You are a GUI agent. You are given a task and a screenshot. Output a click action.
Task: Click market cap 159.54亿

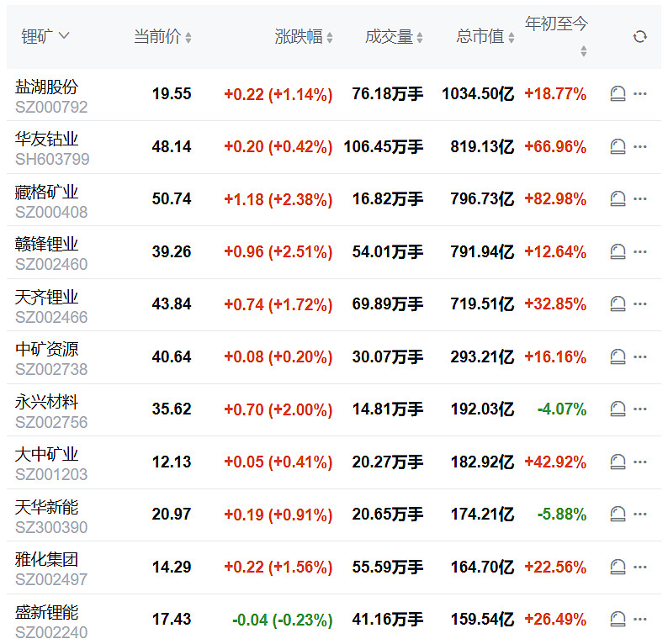(482, 620)
